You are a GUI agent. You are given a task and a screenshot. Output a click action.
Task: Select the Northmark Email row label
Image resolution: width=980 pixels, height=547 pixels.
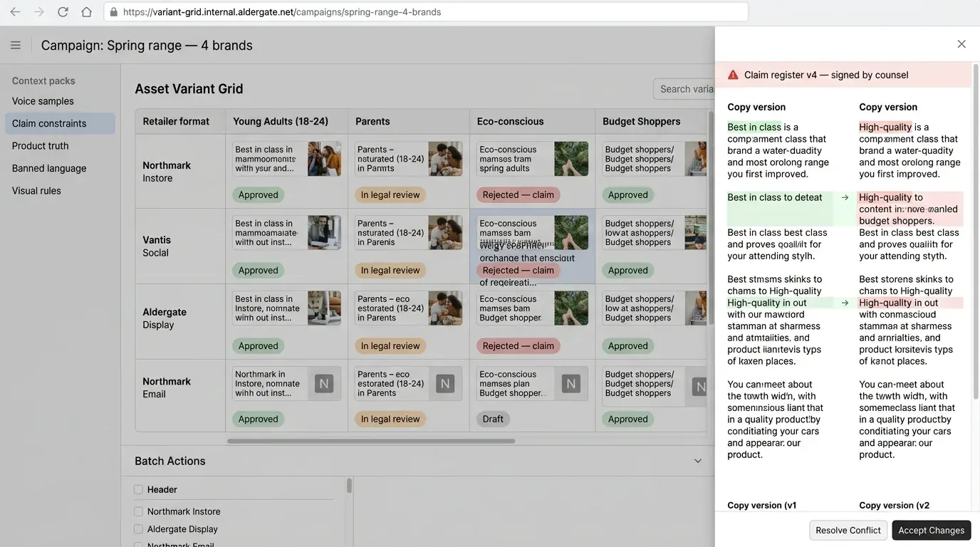click(x=167, y=387)
